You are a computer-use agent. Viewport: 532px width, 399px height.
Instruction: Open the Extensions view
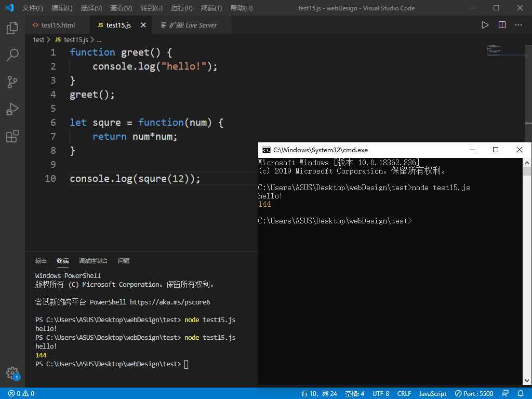pos(12,136)
